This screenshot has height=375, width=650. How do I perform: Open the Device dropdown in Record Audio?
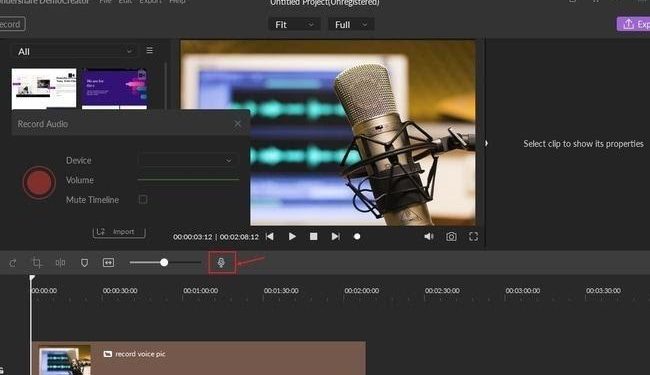(188, 160)
